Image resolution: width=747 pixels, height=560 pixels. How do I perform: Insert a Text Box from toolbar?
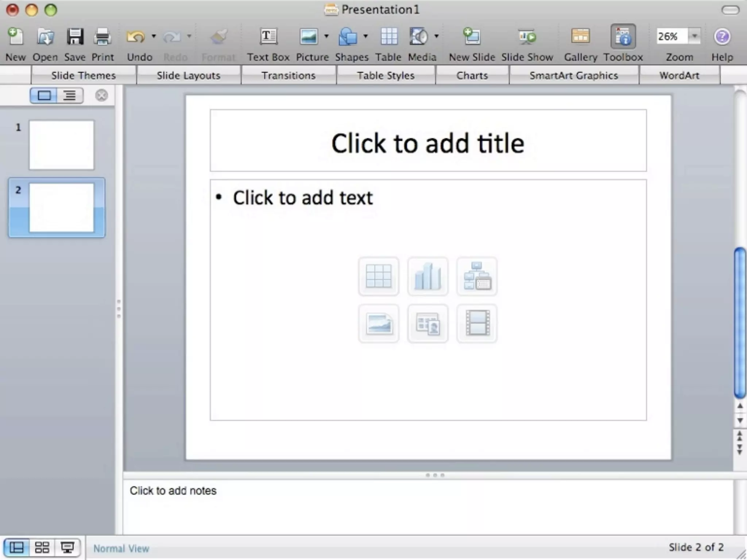(x=268, y=37)
